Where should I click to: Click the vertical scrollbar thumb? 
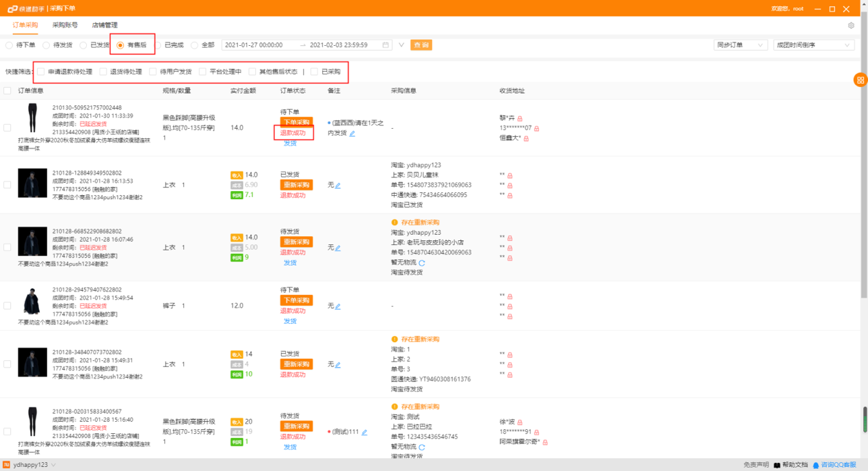coord(865,419)
